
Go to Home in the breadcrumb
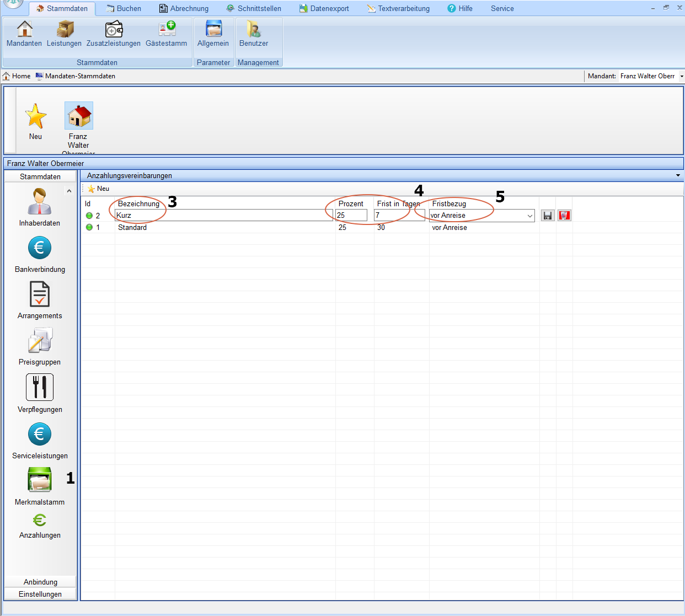point(17,76)
